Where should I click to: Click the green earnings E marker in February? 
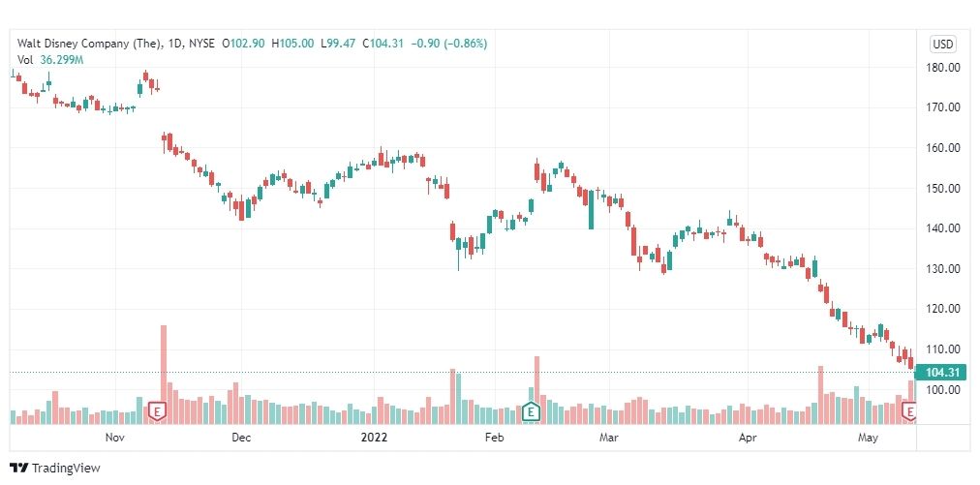pyautogui.click(x=531, y=411)
